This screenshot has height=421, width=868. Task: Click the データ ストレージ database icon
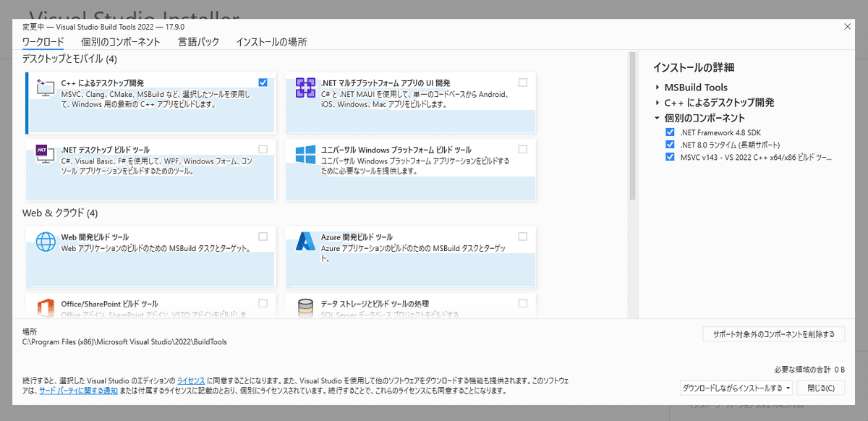pyautogui.click(x=305, y=308)
